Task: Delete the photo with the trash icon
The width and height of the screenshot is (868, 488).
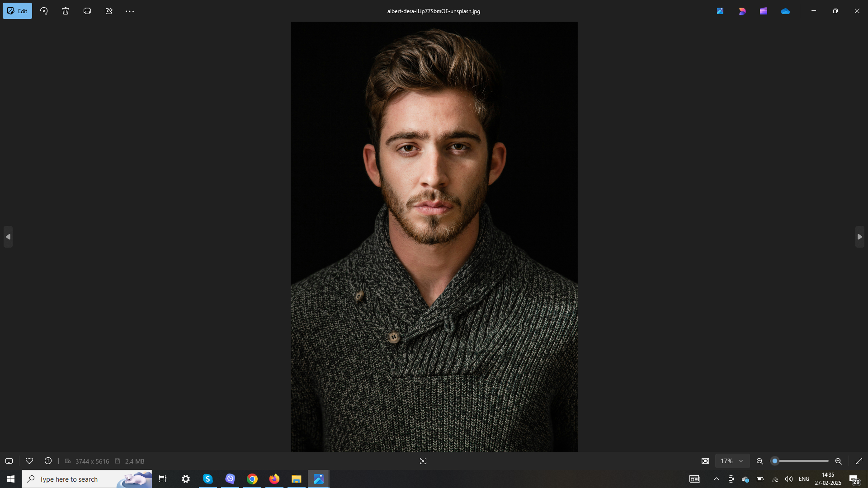Action: coord(66,11)
